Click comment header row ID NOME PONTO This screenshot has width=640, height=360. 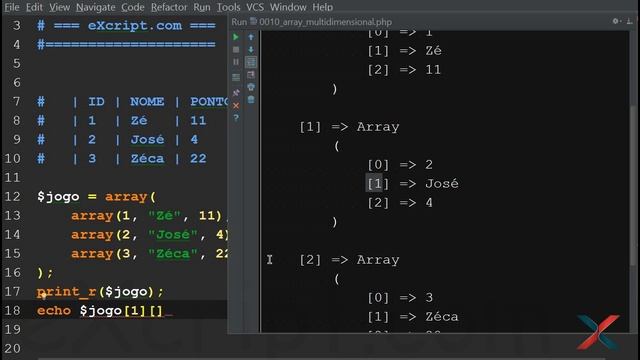(132, 101)
